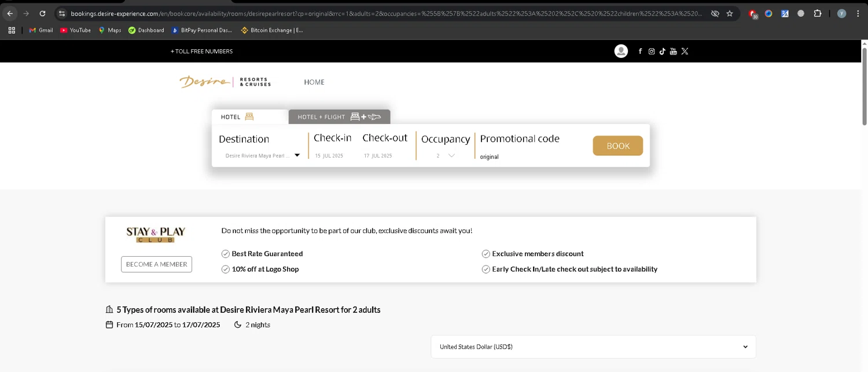
Task: Visit the Desire Instagram icon
Action: tap(652, 52)
